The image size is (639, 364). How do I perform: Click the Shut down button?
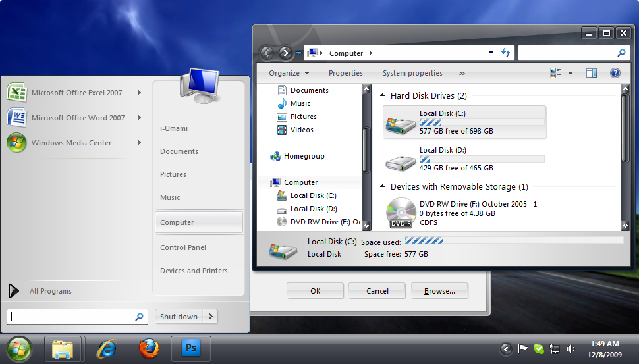click(x=179, y=317)
